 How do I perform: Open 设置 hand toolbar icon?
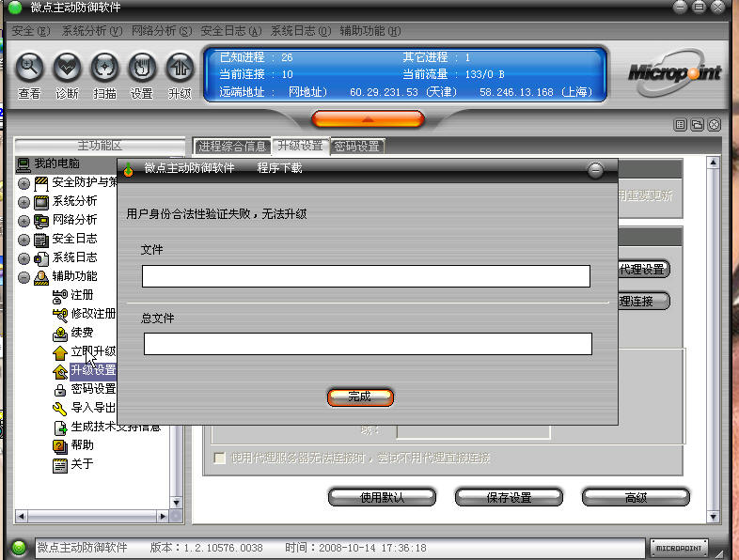142,68
